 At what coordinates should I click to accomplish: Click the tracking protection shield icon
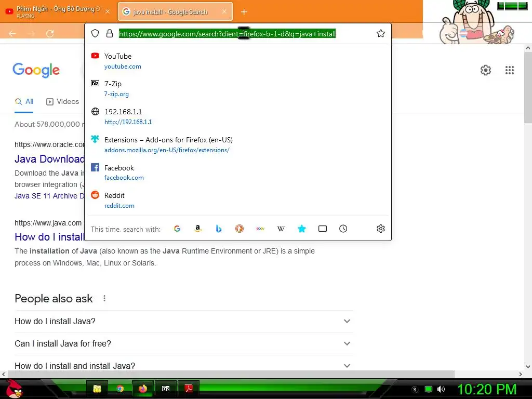[95, 33]
